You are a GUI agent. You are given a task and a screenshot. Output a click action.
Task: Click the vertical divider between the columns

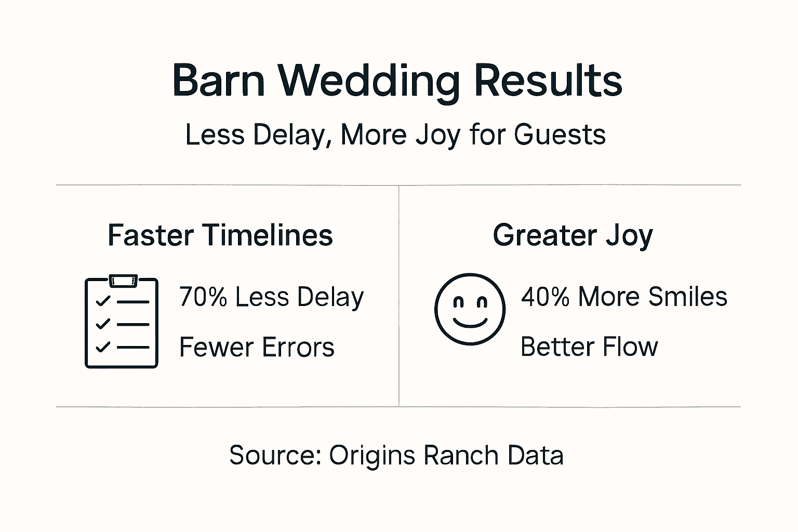(399, 296)
